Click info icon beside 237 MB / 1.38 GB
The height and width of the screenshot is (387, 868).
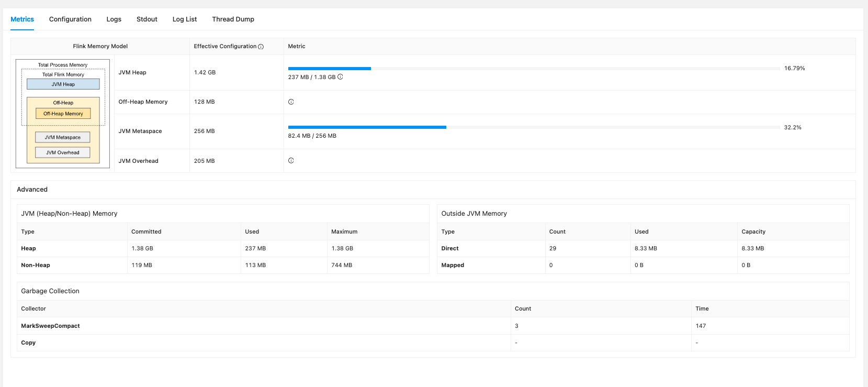tap(340, 77)
